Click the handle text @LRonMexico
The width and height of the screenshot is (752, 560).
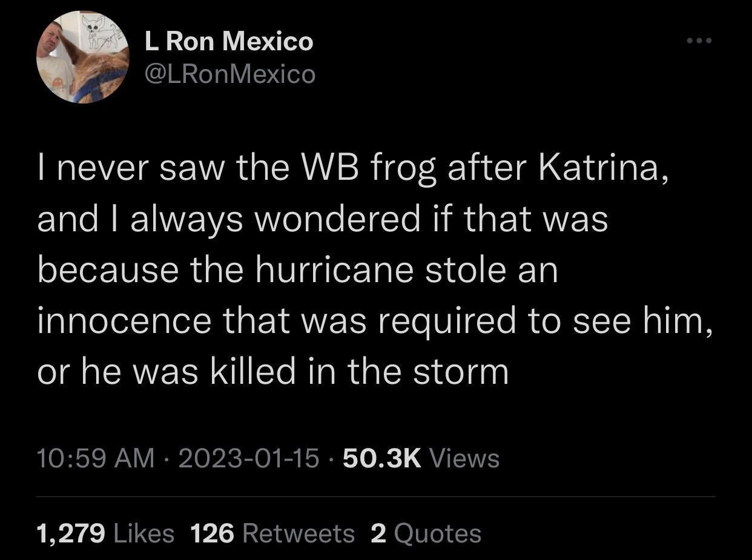pyautogui.click(x=232, y=74)
